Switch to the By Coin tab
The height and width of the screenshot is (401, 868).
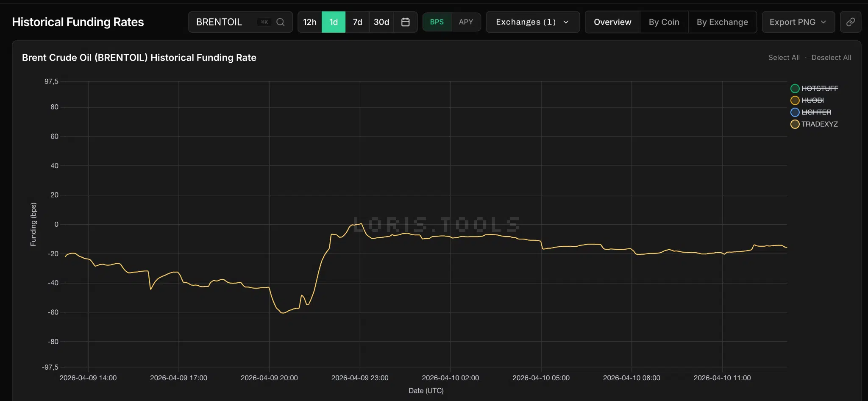click(663, 22)
